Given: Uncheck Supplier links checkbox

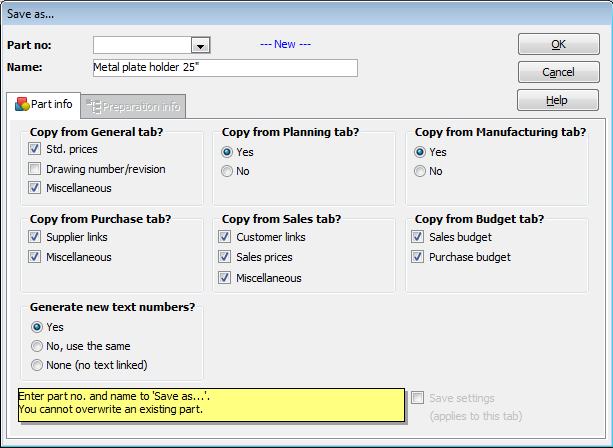Looking at the screenshot, I should coord(35,238).
